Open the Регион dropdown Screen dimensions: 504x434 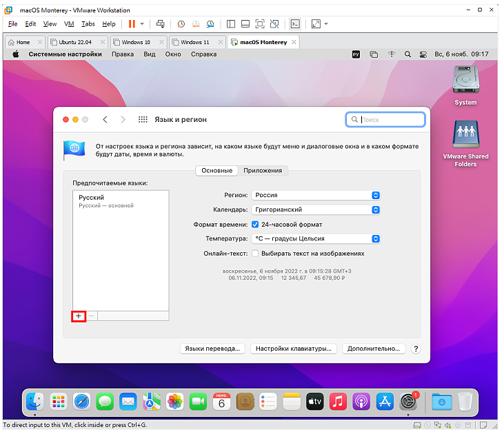(x=316, y=196)
